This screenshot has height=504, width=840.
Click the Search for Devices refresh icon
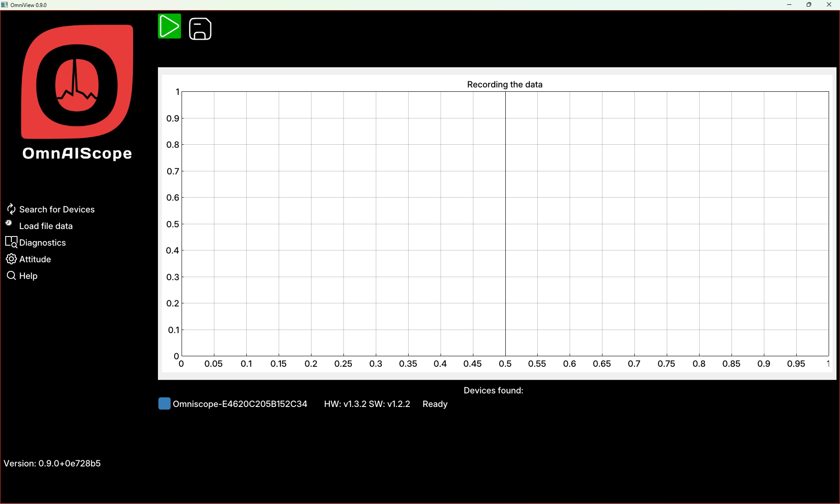[11, 209]
